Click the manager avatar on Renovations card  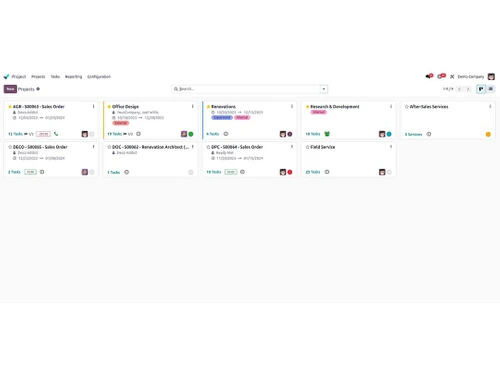point(283,134)
